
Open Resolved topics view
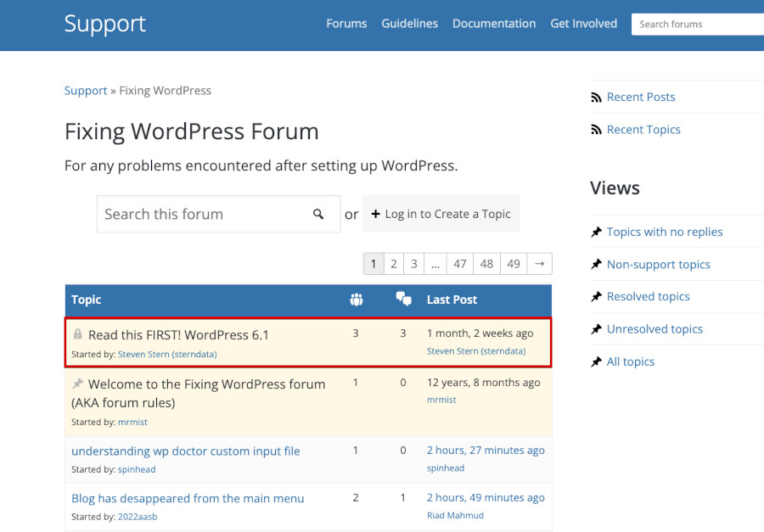coord(648,297)
